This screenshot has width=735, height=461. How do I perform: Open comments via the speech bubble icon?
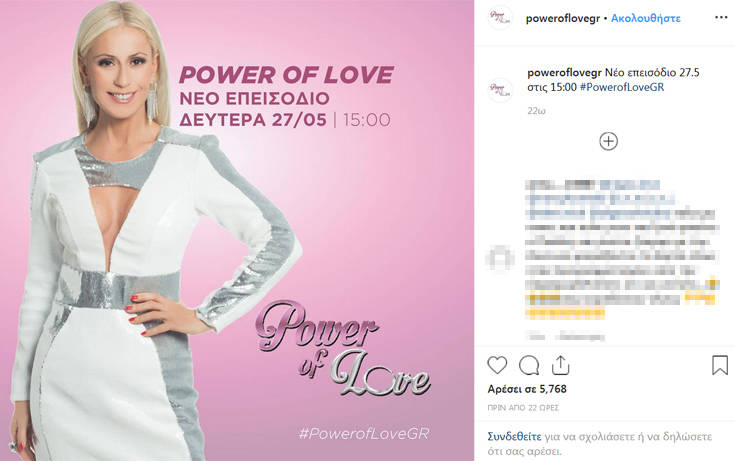(529, 365)
